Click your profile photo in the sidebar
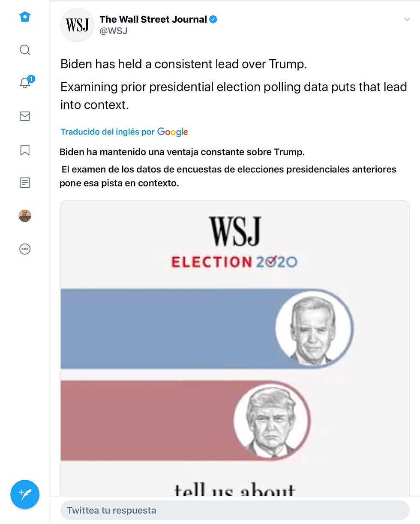This screenshot has height=524, width=420. pyautogui.click(x=25, y=216)
